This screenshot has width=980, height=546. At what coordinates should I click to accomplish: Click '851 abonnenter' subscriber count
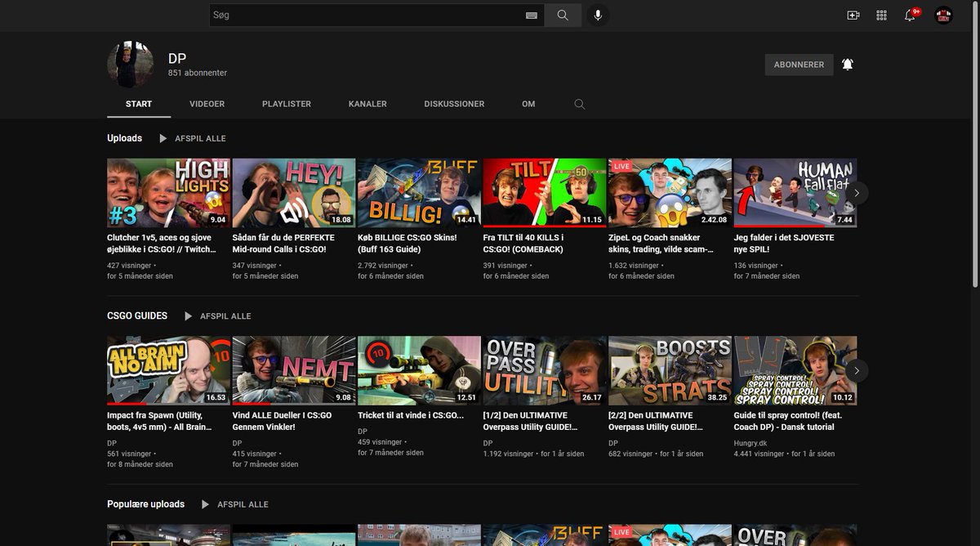[198, 73]
